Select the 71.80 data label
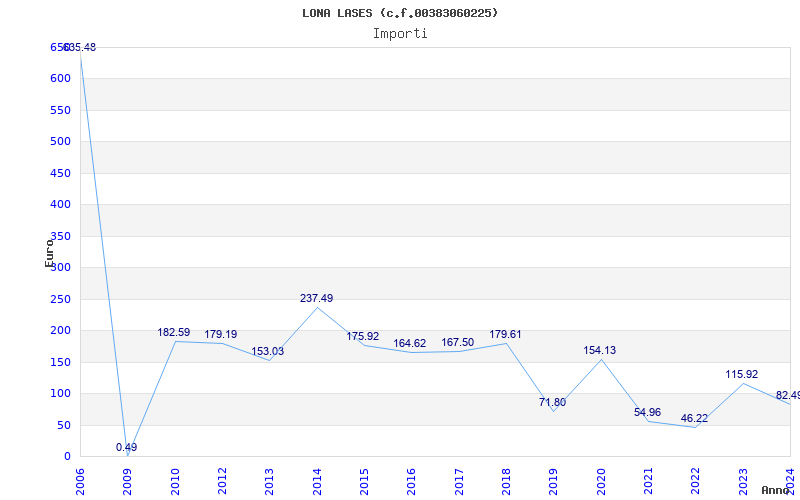The image size is (800, 500). tap(553, 403)
